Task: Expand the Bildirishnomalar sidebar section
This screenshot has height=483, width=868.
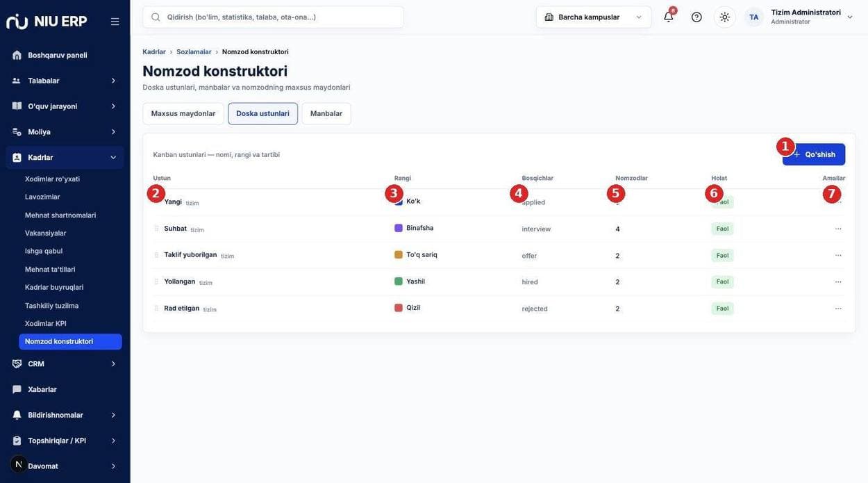Action: [x=65, y=415]
